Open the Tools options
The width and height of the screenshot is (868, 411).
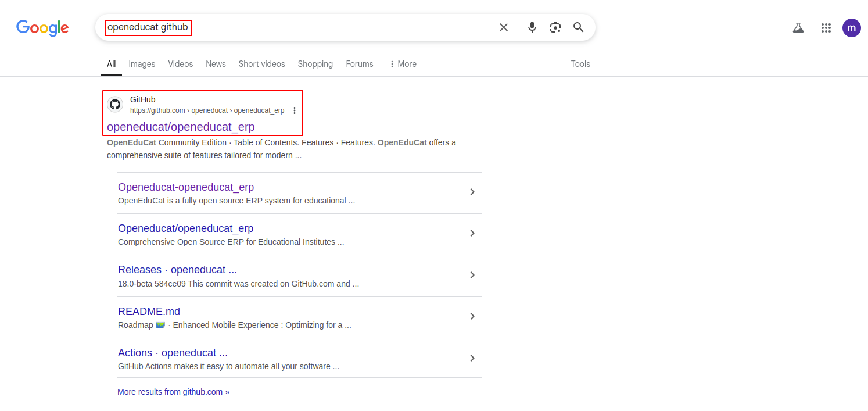click(580, 64)
